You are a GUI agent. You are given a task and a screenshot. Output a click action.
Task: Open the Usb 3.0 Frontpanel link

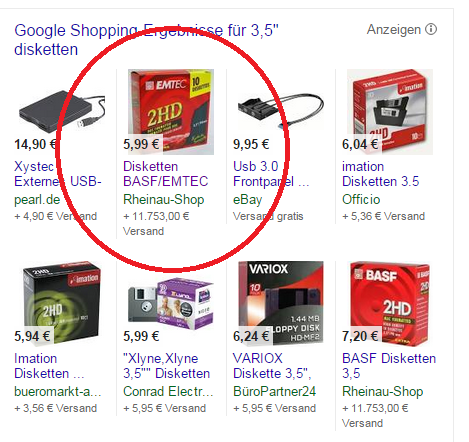[x=271, y=174]
